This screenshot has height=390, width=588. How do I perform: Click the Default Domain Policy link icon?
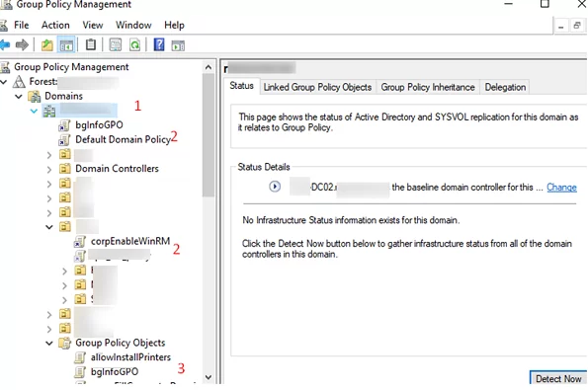pyautogui.click(x=64, y=140)
